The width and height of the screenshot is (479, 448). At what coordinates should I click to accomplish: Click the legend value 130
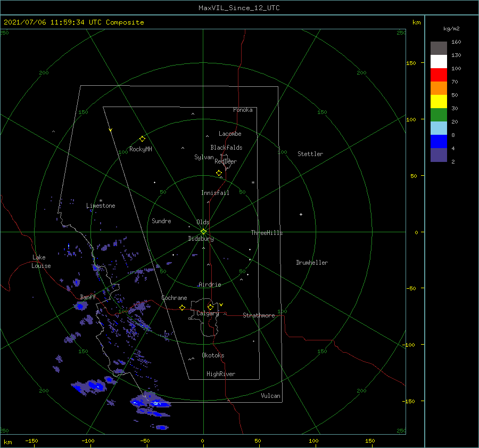(x=456, y=55)
